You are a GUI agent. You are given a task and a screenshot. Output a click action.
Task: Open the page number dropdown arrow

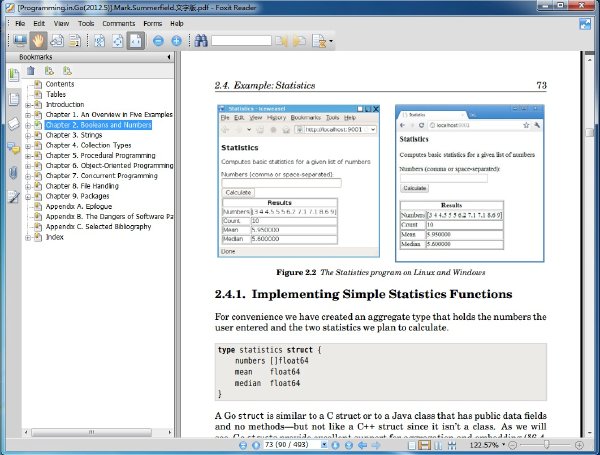[324, 445]
